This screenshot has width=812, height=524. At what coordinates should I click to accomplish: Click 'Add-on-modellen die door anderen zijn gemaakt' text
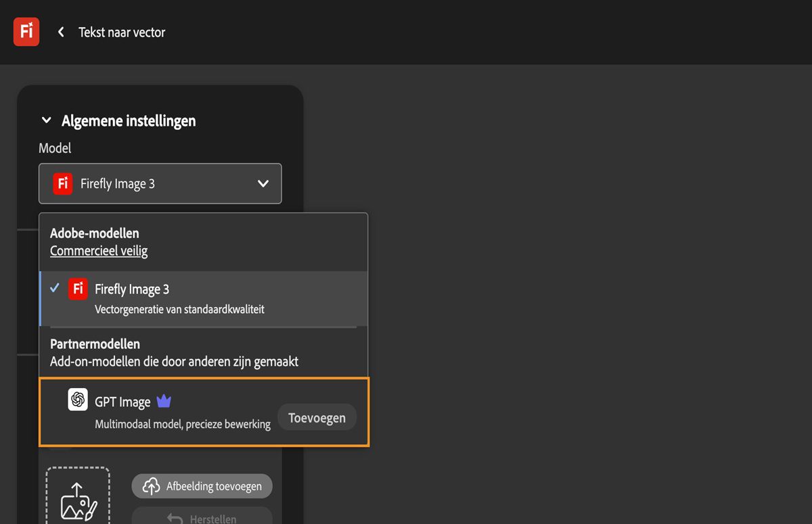coord(174,362)
